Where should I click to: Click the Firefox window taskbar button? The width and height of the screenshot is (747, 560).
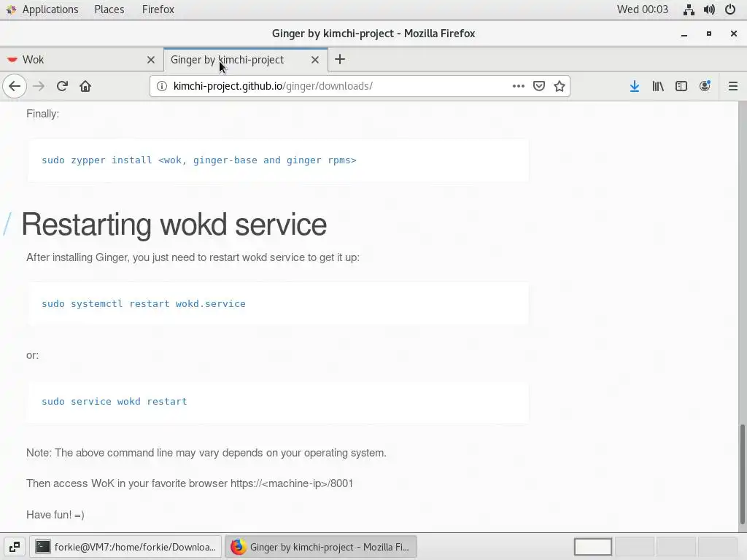[x=320, y=547]
